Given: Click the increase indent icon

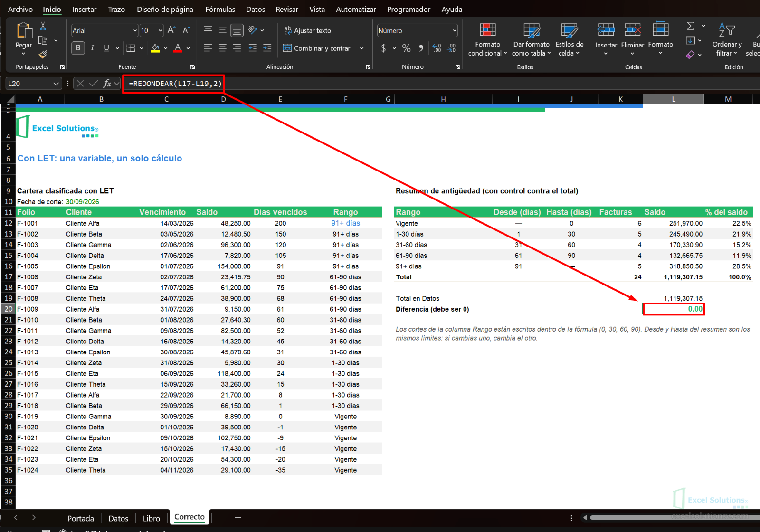Looking at the screenshot, I should [267, 48].
